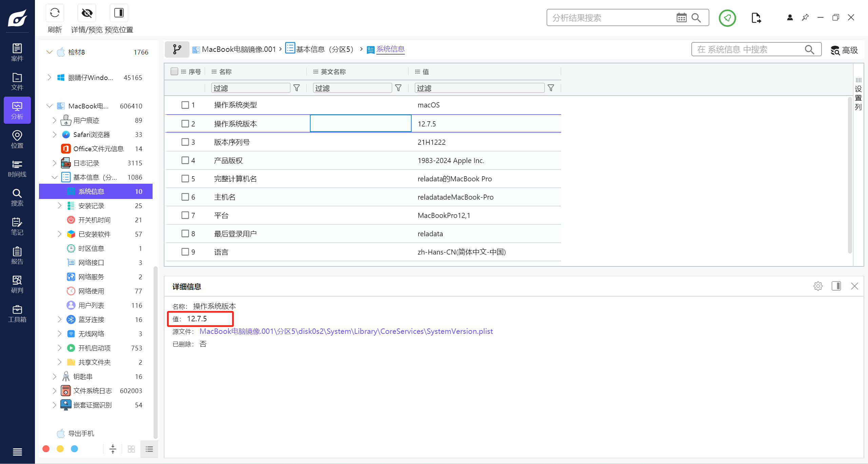Image resolution: width=868 pixels, height=464 pixels.
Task: Check the checkbox for row 5 完整计算机名
Action: tap(185, 179)
